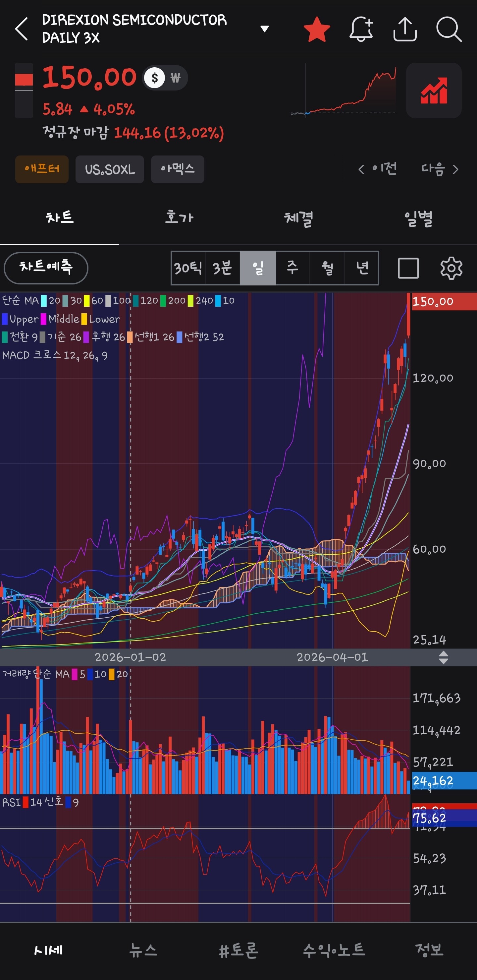Screen dimensions: 477x980
Task: Expand the stock name dropdown arrow
Action: pyautogui.click(x=265, y=29)
